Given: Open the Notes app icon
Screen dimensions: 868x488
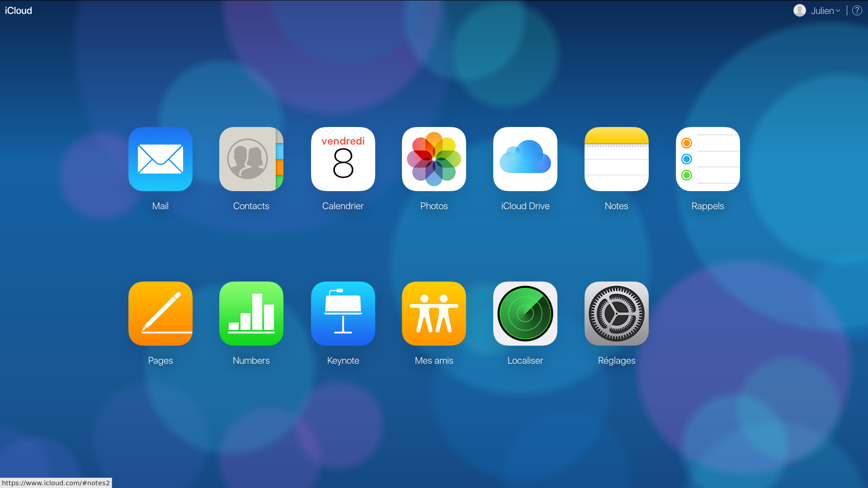Looking at the screenshot, I should [x=617, y=159].
